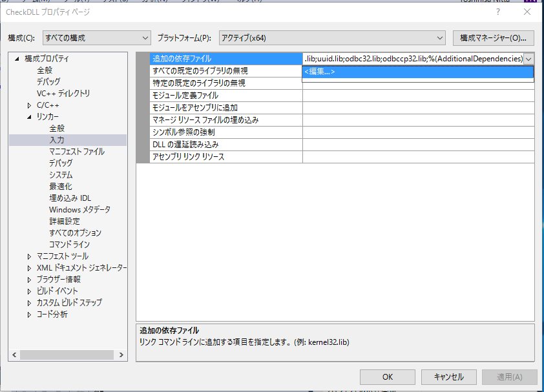
Task: Expand the マニフェスト ツール node
Action: (30, 256)
